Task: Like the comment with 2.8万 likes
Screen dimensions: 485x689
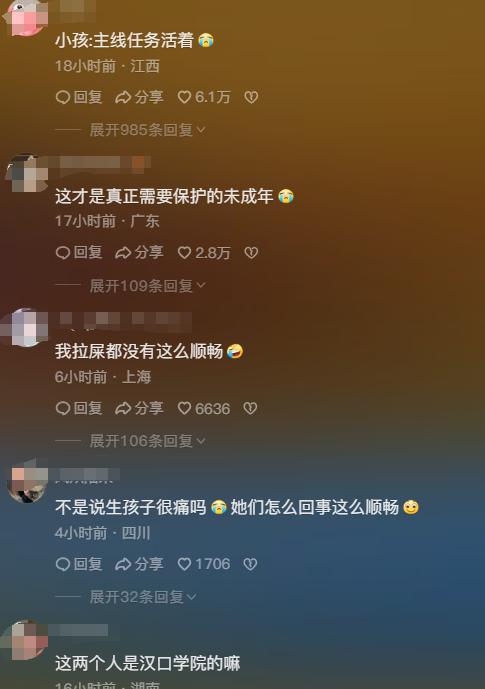Action: [x=204, y=252]
